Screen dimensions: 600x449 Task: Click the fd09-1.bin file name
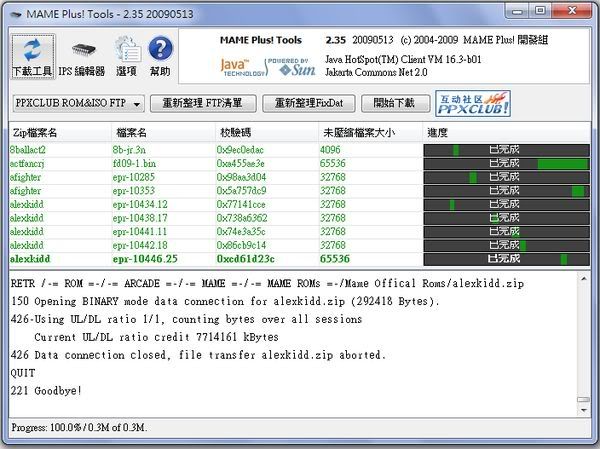(x=134, y=163)
